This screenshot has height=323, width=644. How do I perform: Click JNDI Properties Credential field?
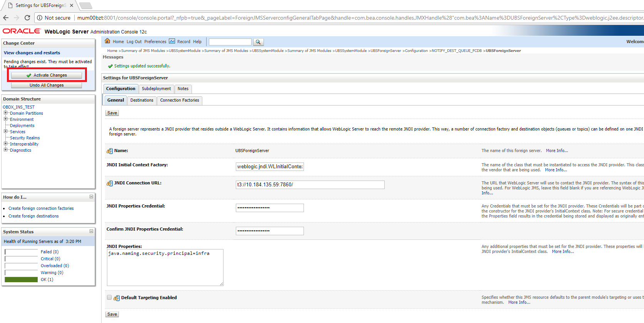(270, 208)
